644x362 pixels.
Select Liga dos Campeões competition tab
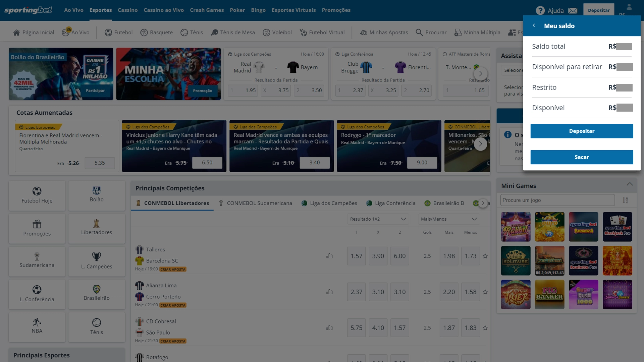pyautogui.click(x=329, y=203)
